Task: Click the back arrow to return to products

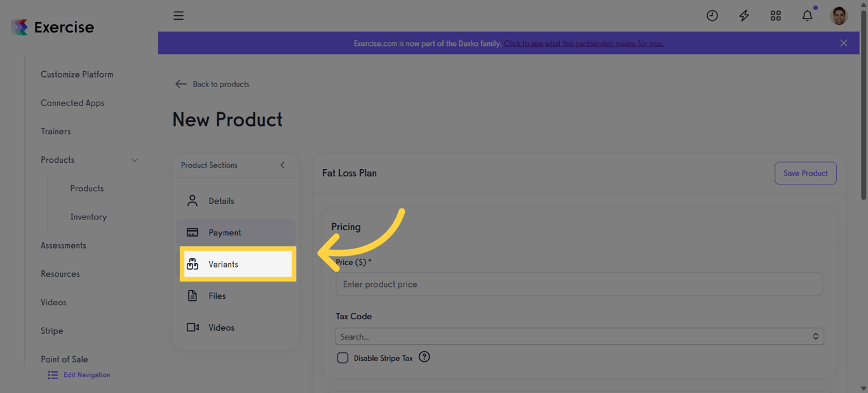Action: 180,83
